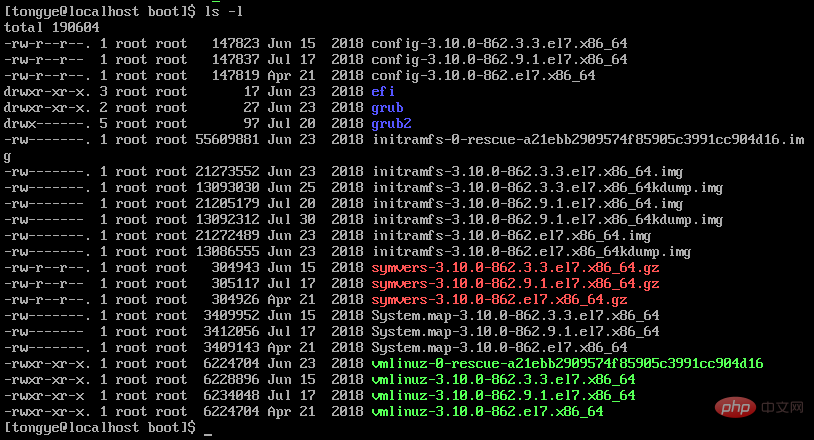Click filename config-3.10.0-862.el7.x86_64

pyautogui.click(x=483, y=76)
